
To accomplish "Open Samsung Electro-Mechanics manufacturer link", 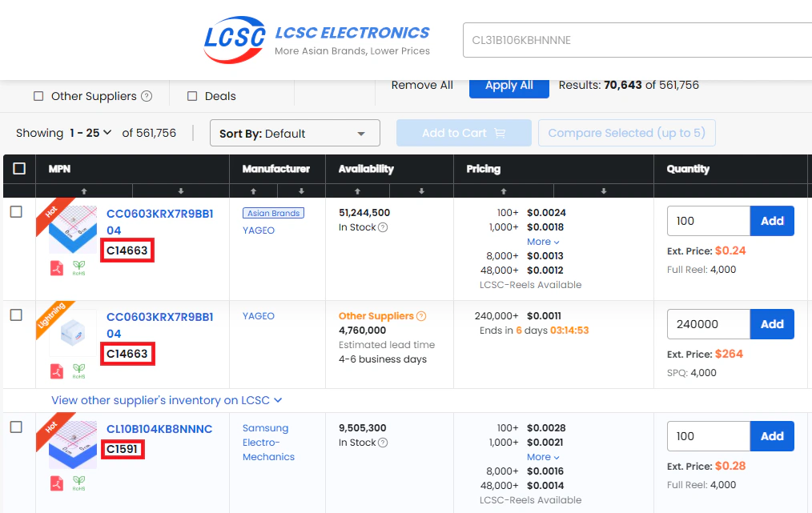I will [x=268, y=443].
